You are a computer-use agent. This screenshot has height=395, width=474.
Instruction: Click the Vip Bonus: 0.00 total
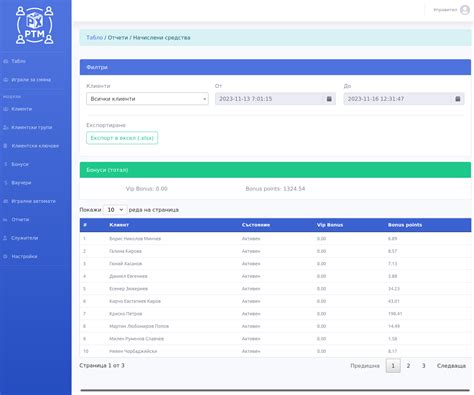click(x=147, y=189)
